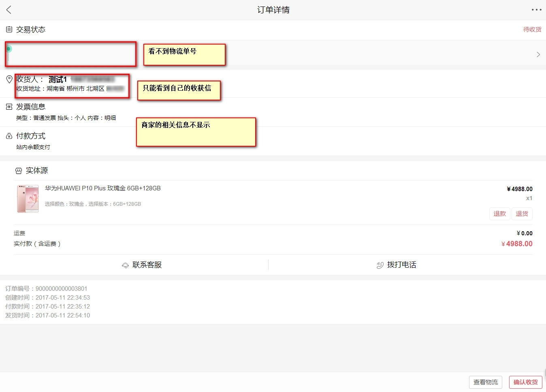Open the Huawei P10 Plus product thumbnail
The width and height of the screenshot is (546, 392).
(x=28, y=198)
